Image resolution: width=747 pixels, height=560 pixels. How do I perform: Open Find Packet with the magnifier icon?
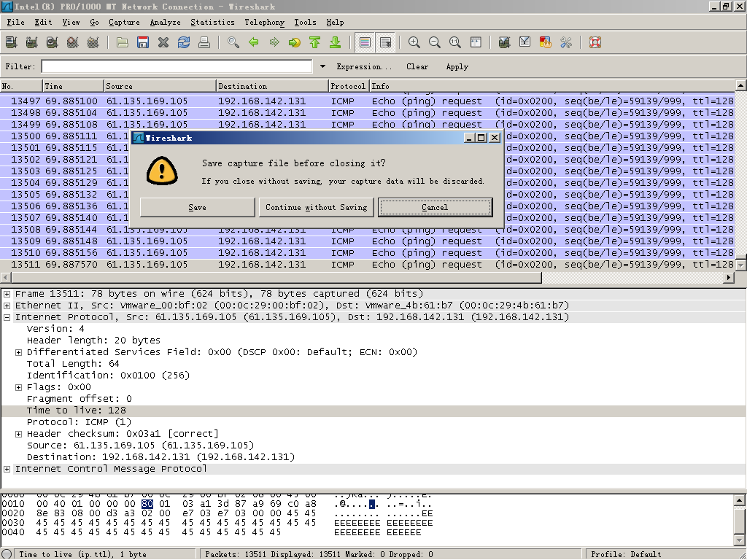tap(233, 42)
